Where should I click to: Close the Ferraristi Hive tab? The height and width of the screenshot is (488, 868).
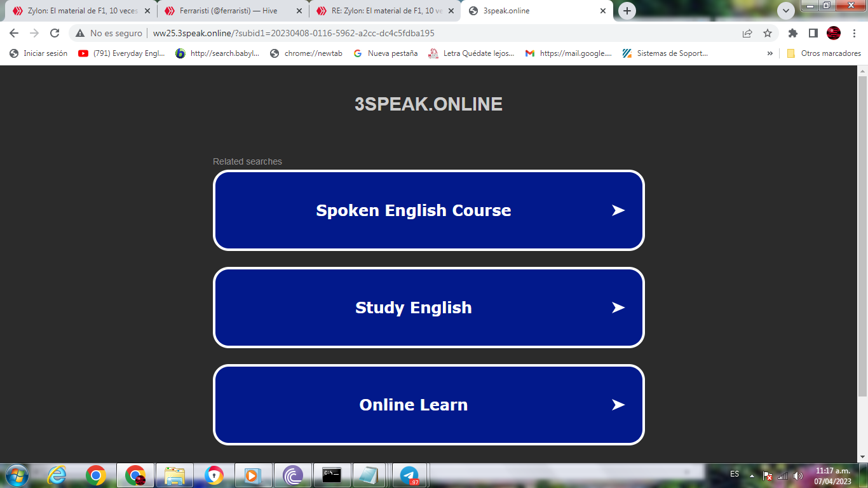(x=299, y=11)
